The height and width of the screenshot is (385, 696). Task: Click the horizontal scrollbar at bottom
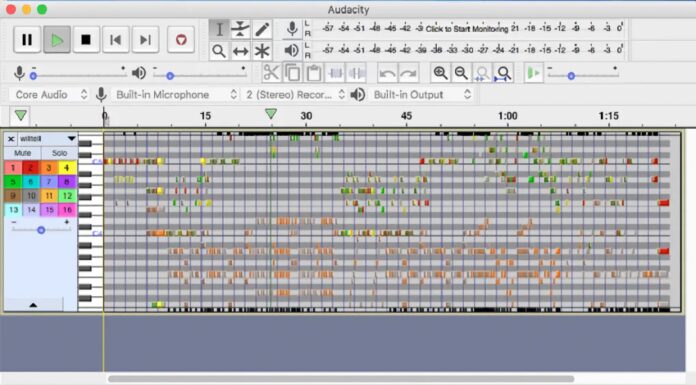pyautogui.click(x=341, y=379)
